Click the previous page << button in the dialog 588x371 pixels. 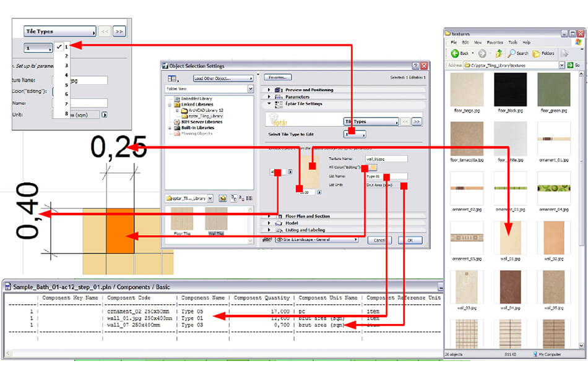405,121
